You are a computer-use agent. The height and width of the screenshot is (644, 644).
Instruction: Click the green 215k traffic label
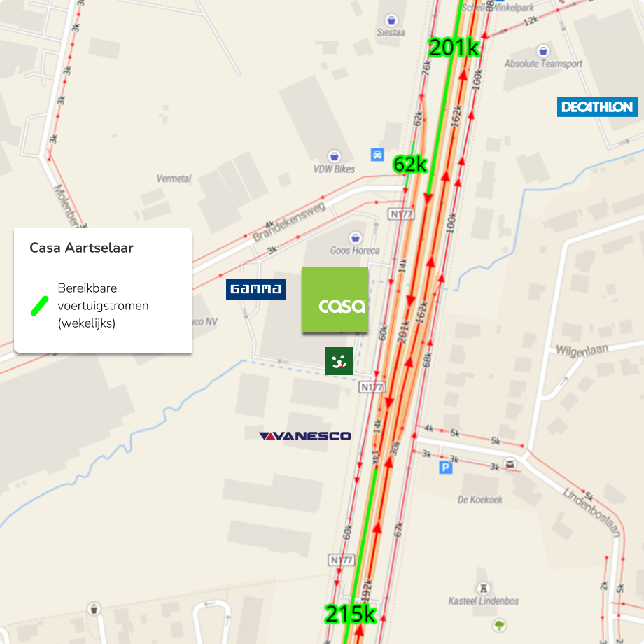pos(350,615)
